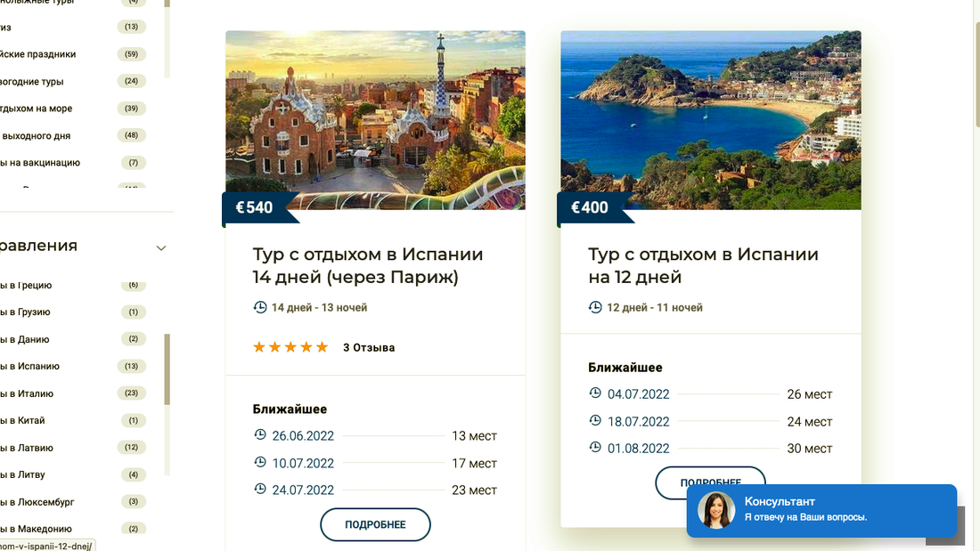The image size is (980, 551).
Task: Click the clock icon next to 04.07.2022
Action: tap(595, 393)
